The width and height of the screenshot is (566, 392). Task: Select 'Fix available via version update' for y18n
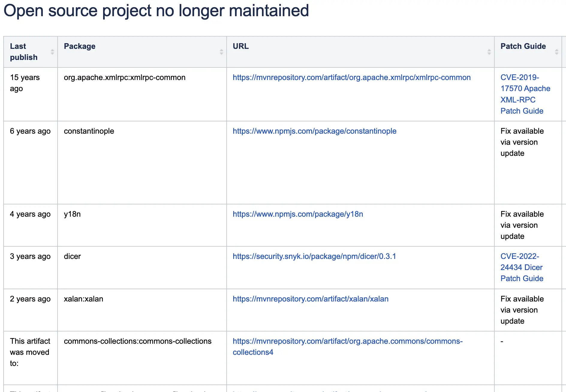point(522,225)
